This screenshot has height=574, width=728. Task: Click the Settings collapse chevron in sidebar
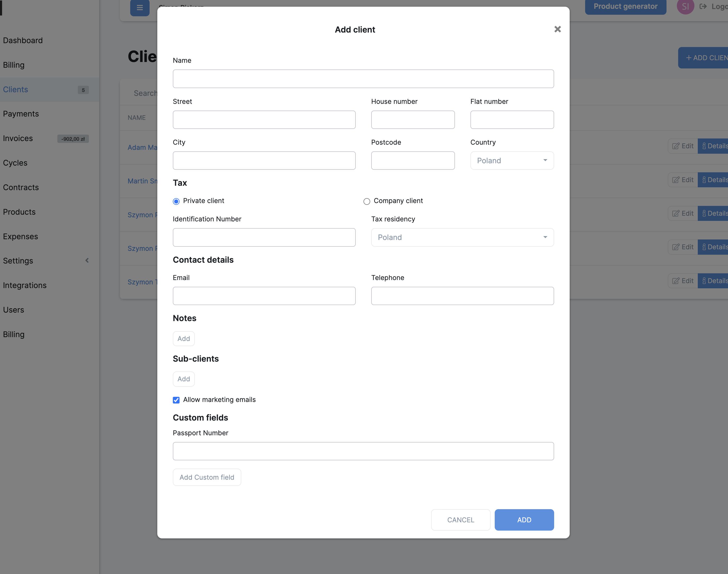click(87, 260)
